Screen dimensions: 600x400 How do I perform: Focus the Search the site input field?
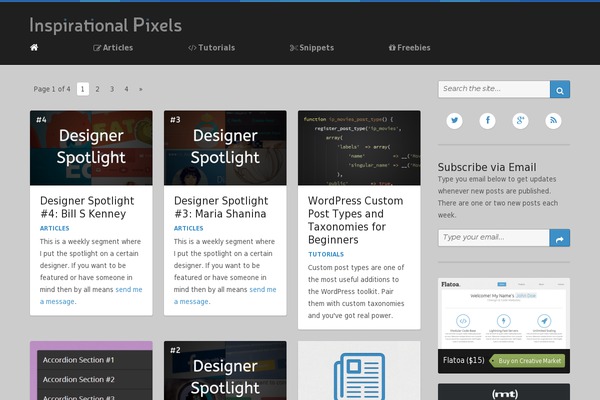click(x=494, y=89)
